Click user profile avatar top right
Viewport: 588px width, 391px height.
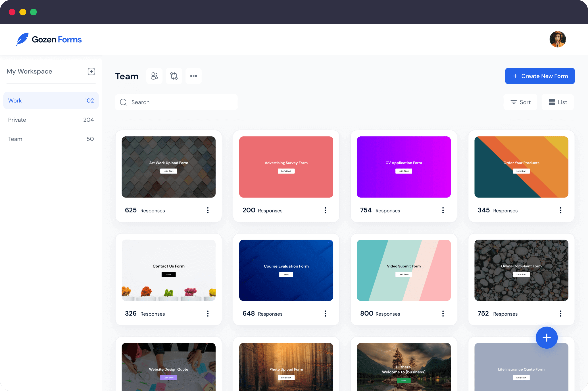pyautogui.click(x=558, y=39)
